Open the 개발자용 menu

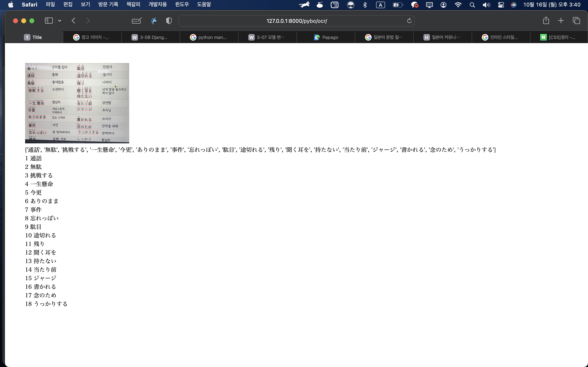(157, 4)
